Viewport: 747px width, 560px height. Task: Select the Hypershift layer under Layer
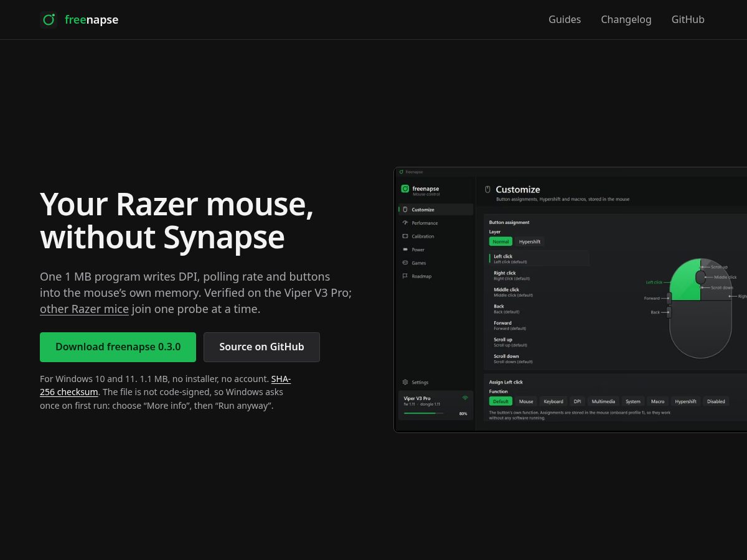tap(530, 241)
